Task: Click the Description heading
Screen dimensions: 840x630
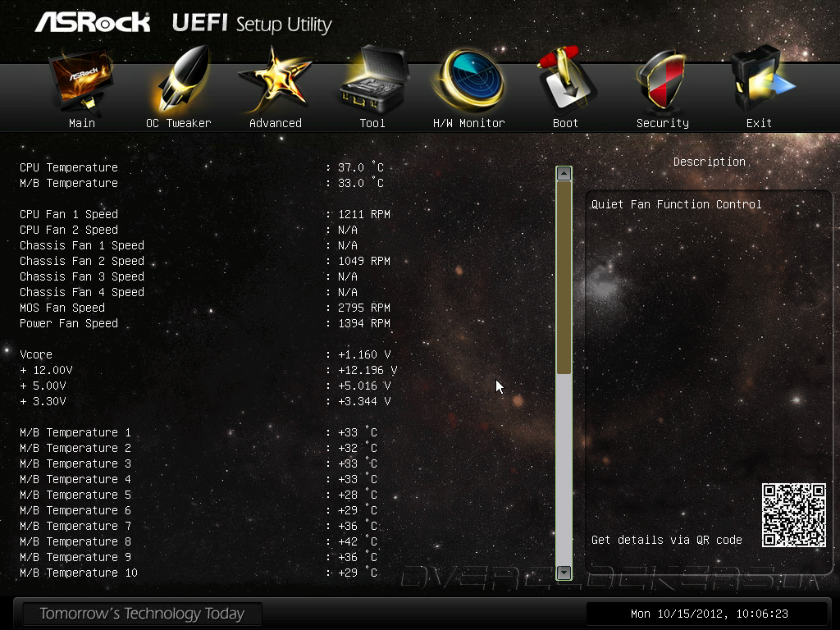Action: 710,162
